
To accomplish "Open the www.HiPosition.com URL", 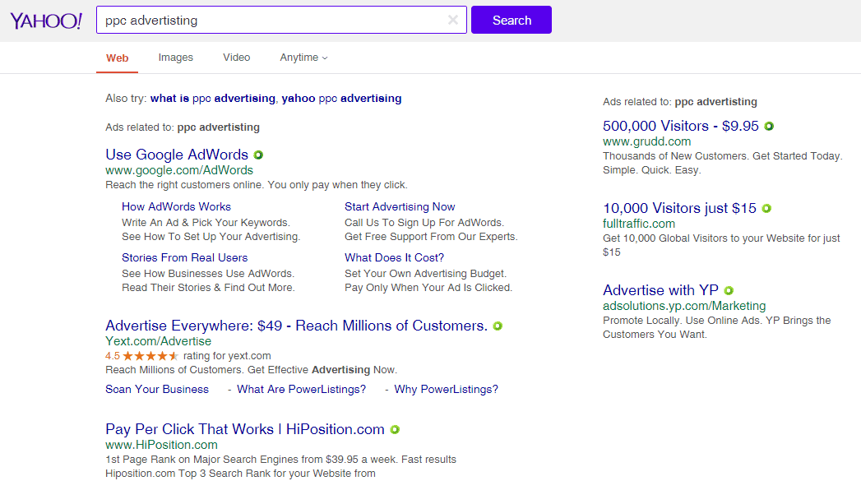I will (x=161, y=445).
